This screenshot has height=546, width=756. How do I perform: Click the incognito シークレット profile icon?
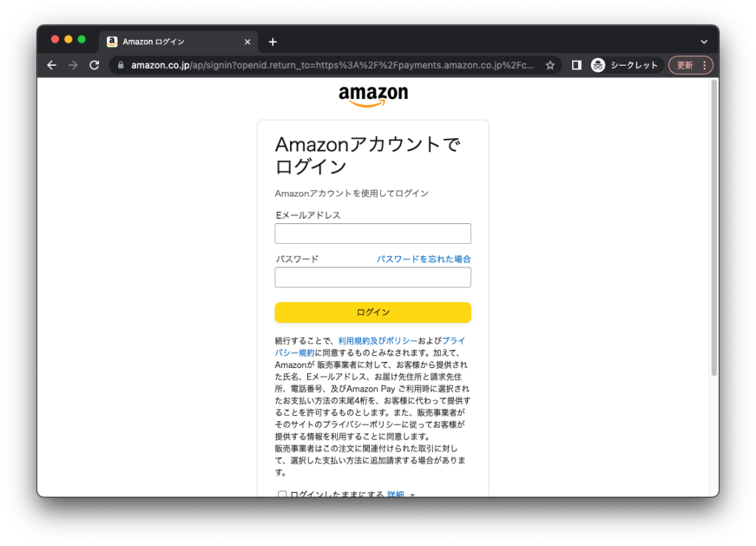click(598, 65)
